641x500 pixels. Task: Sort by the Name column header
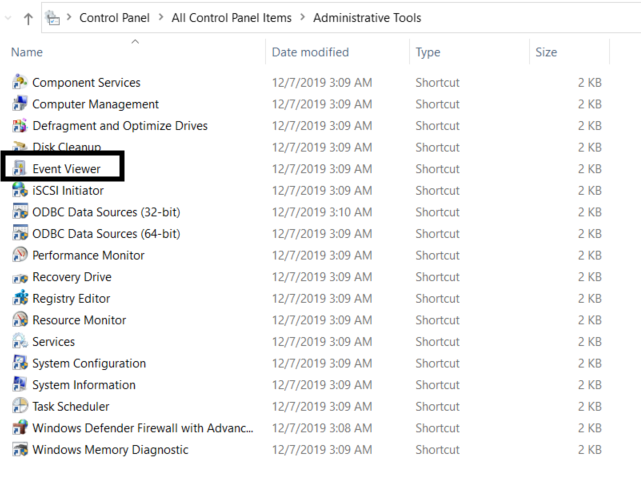point(27,52)
